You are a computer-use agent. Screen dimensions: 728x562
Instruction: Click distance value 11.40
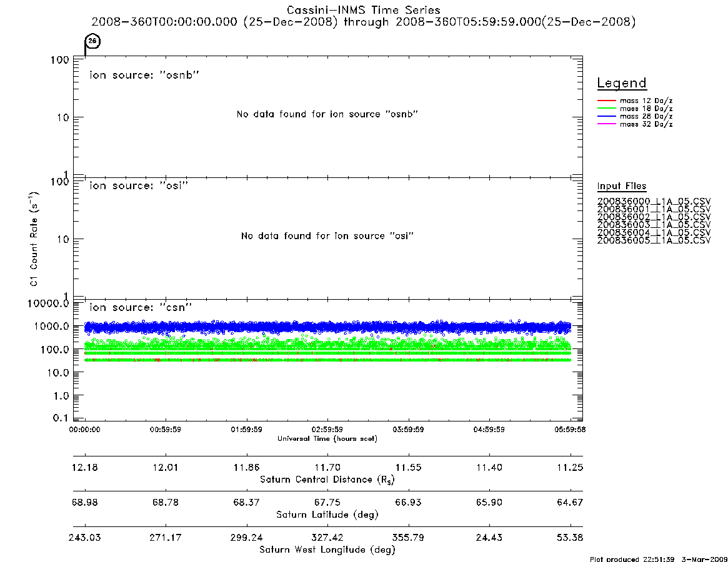[x=489, y=467]
